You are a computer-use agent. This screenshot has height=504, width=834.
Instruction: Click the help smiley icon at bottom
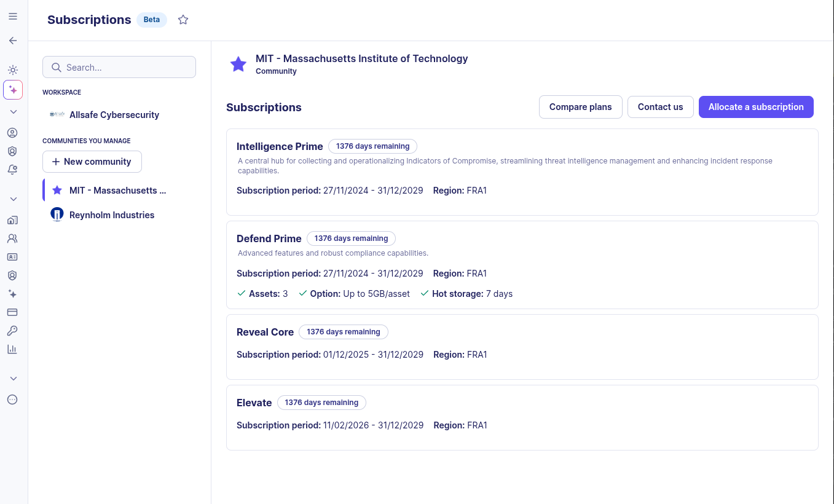coord(12,400)
